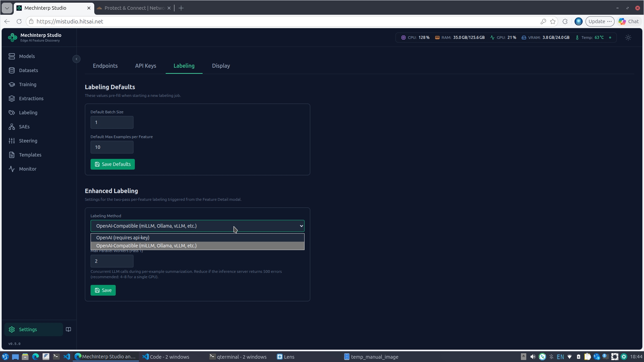The image size is (644, 362).
Task: Open the Edge browser taskbar launcher
Action: coord(35,357)
